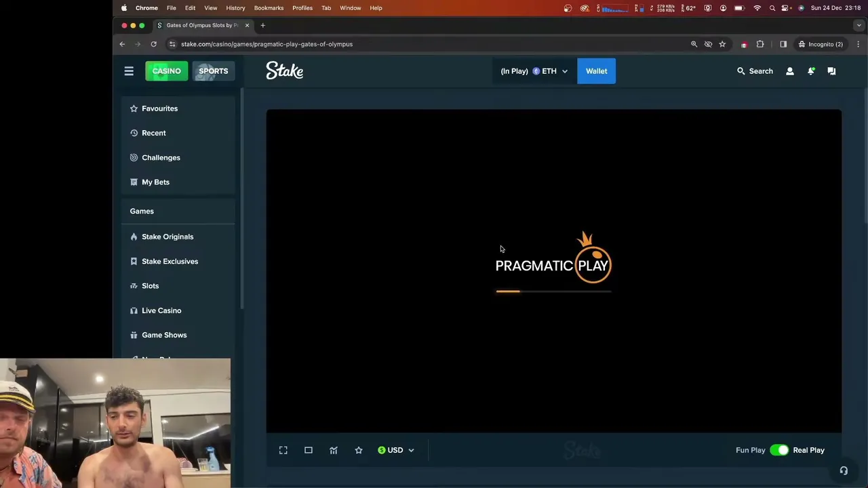This screenshot has height=488, width=868.
Task: Open Live Casino
Action: click(x=178, y=310)
